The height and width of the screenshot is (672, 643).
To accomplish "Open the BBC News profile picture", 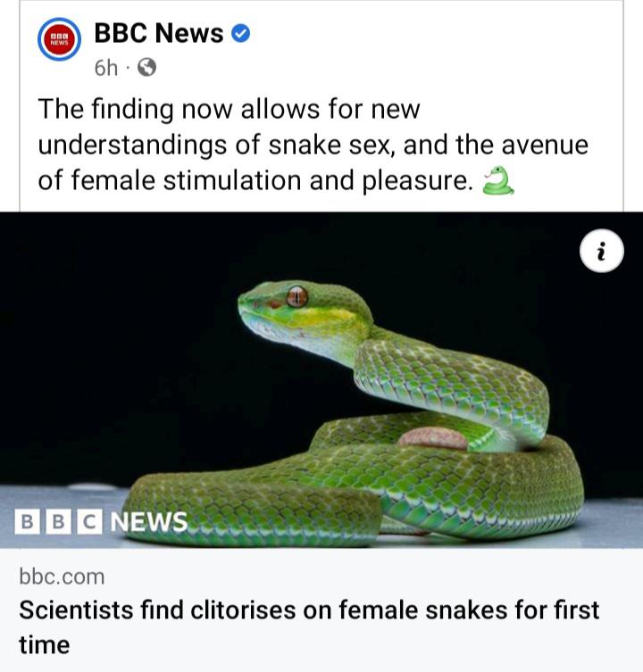I will (59, 39).
